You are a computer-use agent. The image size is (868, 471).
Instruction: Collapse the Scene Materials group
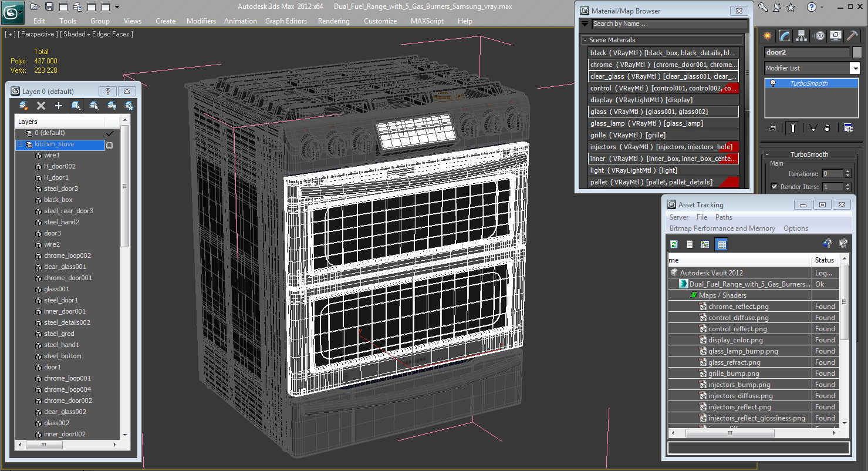[585, 40]
